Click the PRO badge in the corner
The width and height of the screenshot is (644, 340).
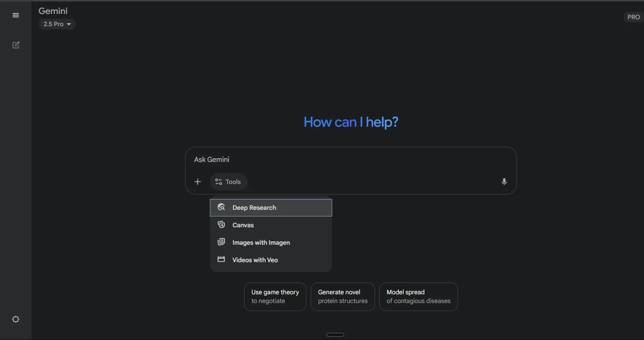tap(633, 17)
